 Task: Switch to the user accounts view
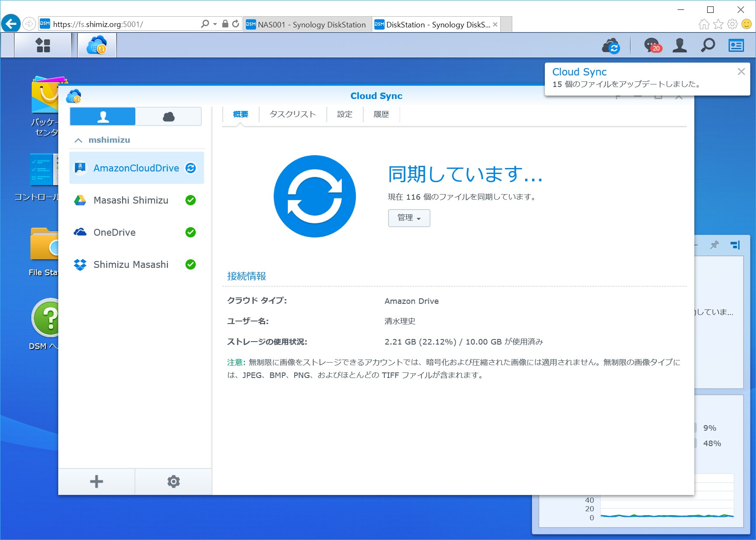pyautogui.click(x=102, y=116)
